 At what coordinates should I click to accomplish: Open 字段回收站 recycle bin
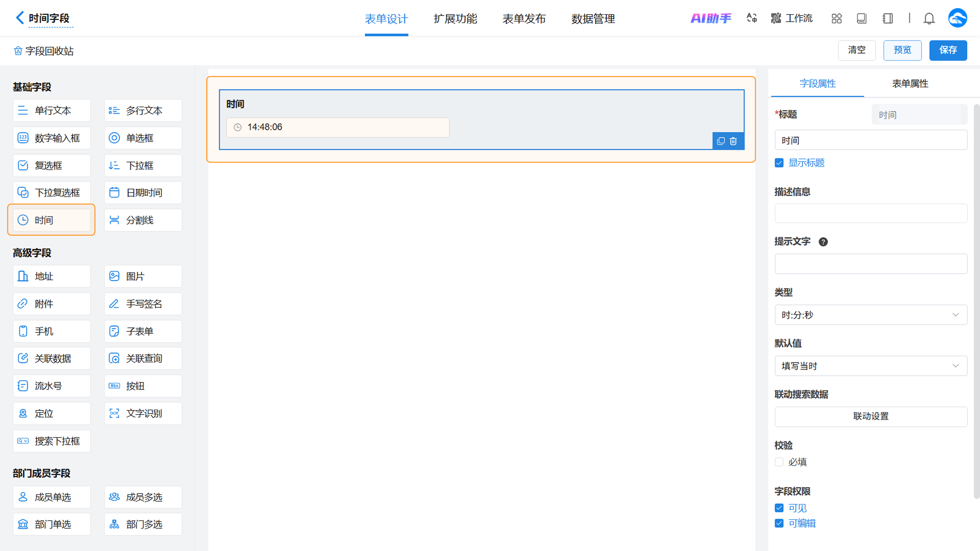coord(44,51)
